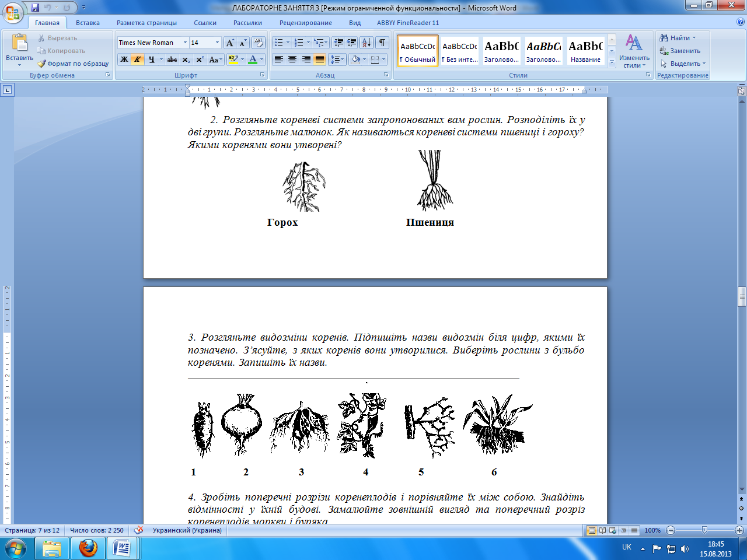
Task: Select Название style
Action: [x=586, y=51]
